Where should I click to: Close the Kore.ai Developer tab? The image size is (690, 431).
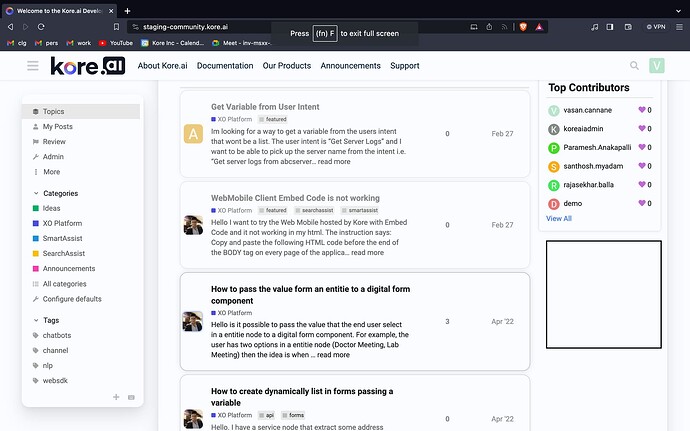pos(111,11)
